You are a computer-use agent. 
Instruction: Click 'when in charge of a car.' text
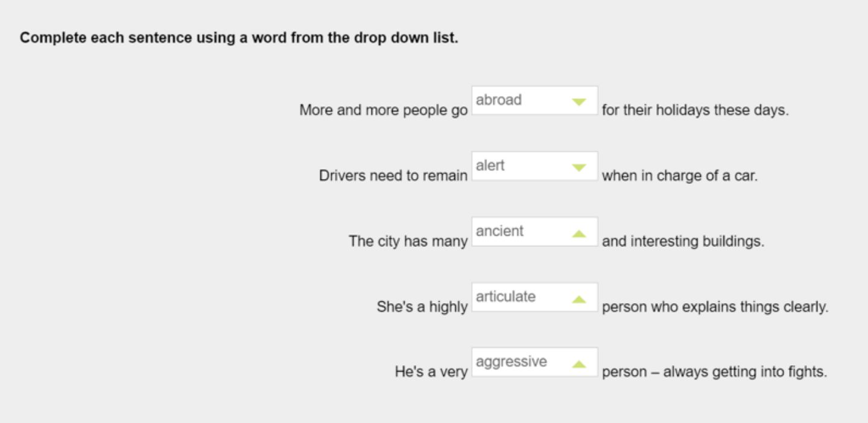[679, 178]
